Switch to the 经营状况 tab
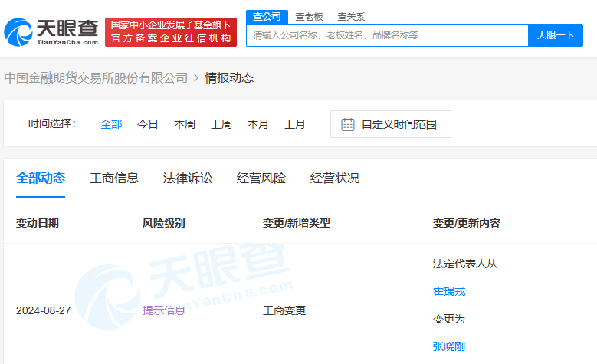 pos(335,179)
